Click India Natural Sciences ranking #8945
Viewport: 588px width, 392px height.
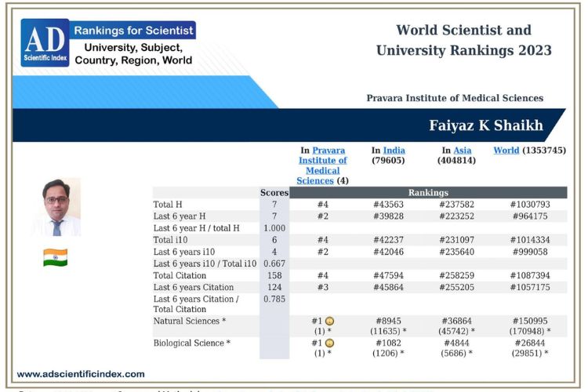389,321
